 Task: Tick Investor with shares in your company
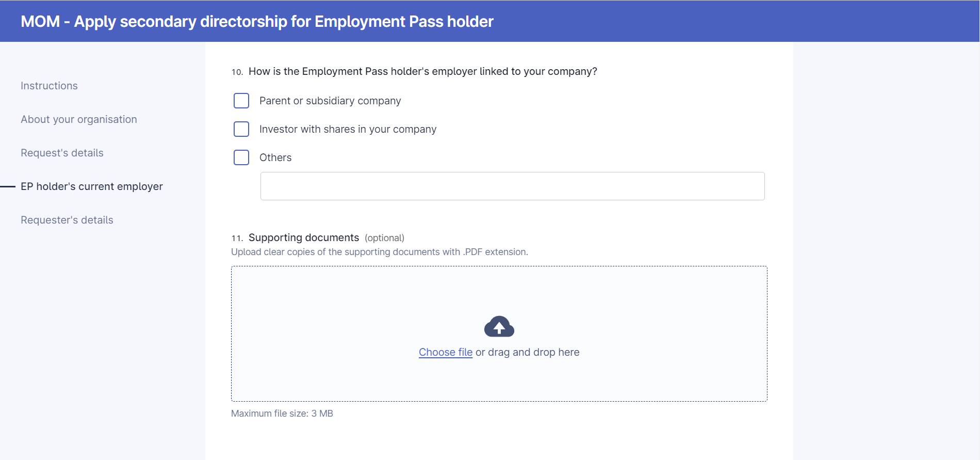tap(241, 129)
